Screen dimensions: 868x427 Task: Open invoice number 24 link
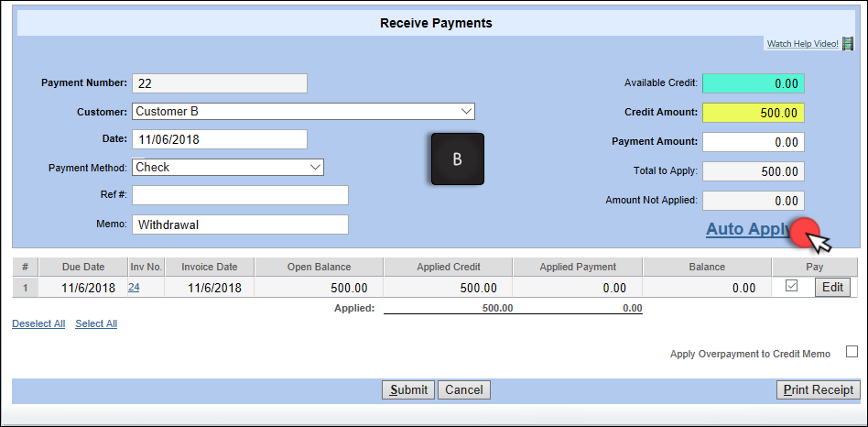point(134,288)
